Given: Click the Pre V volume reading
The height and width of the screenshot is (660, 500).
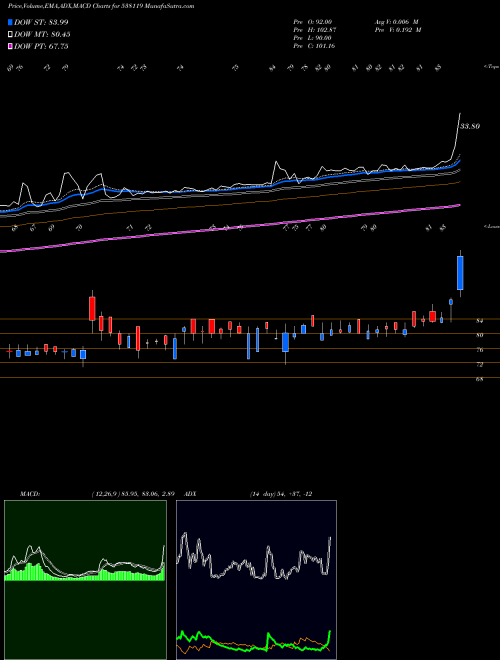Looking at the screenshot, I should (x=398, y=30).
